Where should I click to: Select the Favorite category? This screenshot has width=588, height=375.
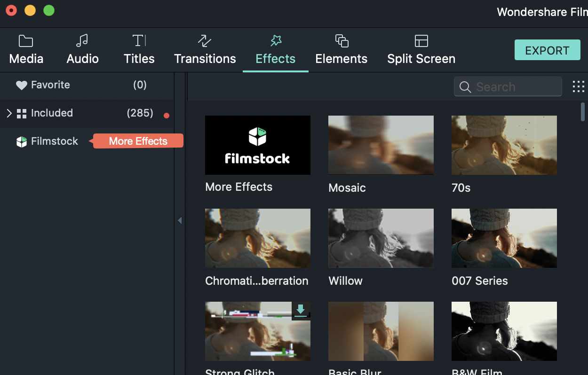point(87,85)
